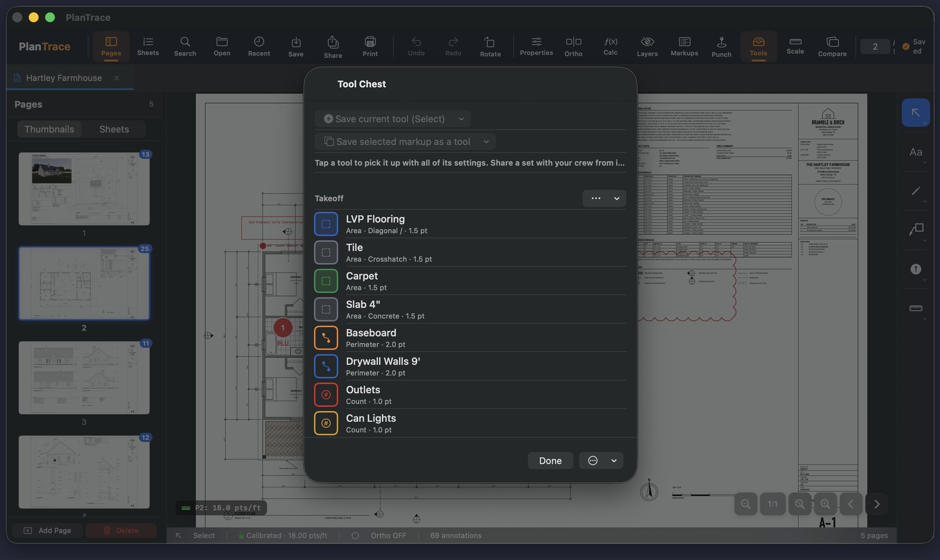Click Calibrated 18.00 pts/ft status
Viewport: 940px width, 560px height.
coord(283,535)
